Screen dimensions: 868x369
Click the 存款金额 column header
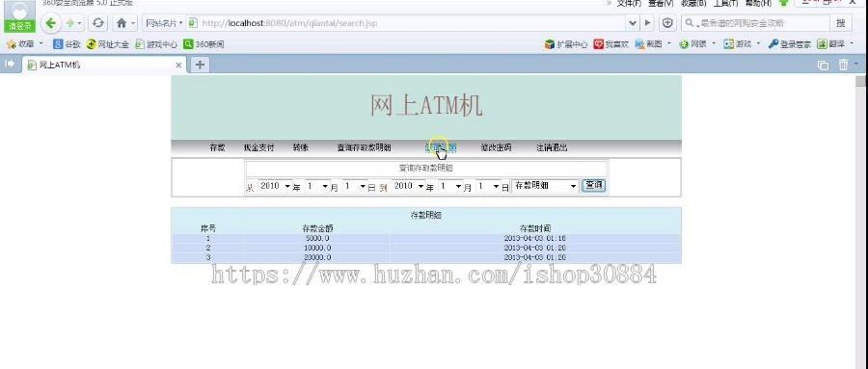pos(317,228)
